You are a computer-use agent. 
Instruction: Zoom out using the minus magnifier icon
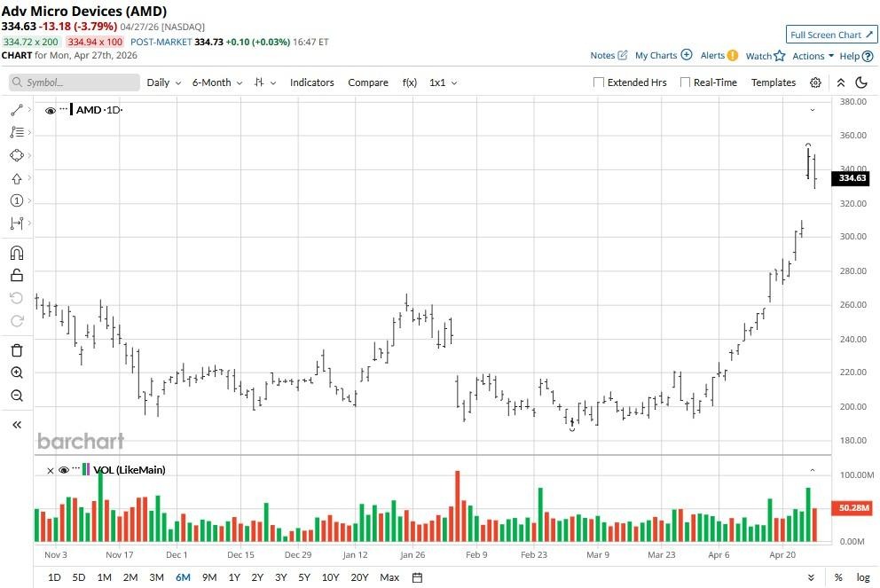(x=16, y=396)
